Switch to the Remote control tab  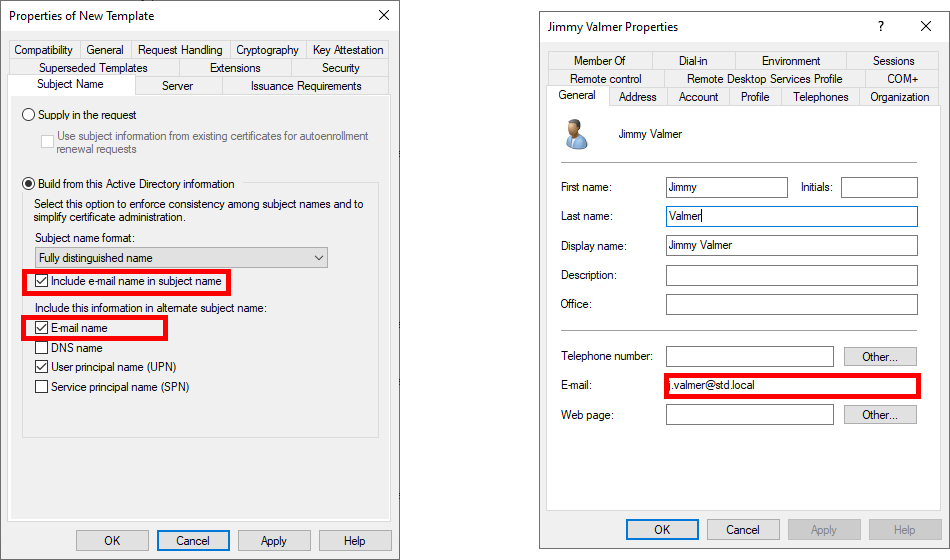click(606, 79)
